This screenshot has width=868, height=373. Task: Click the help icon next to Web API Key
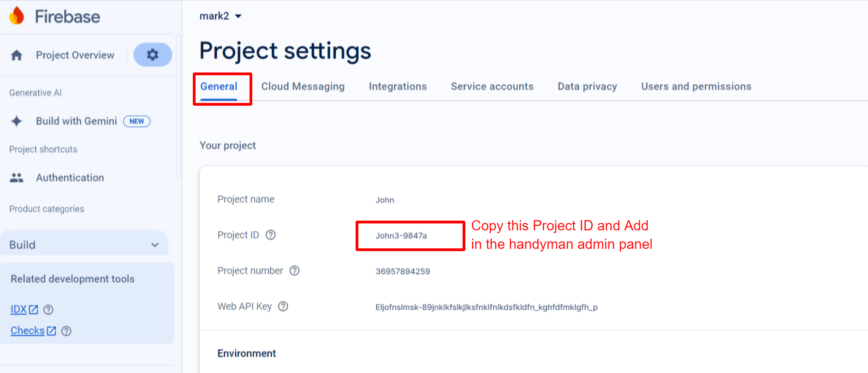click(283, 307)
